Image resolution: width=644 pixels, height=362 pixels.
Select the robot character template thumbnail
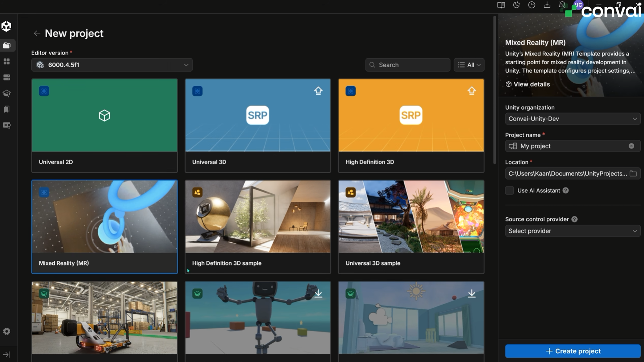click(258, 318)
